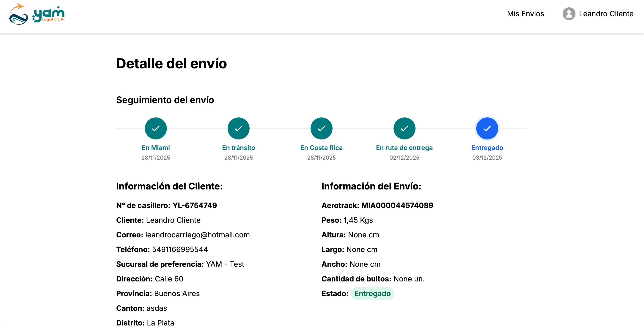Select the blue Entregado checkmark circle
The height and width of the screenshot is (328, 644).
[487, 128]
